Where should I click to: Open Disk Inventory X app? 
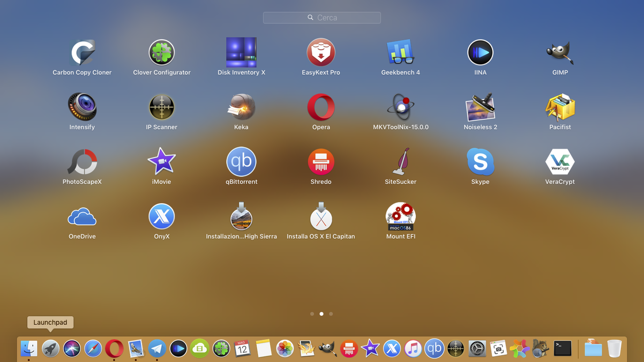[x=242, y=52]
